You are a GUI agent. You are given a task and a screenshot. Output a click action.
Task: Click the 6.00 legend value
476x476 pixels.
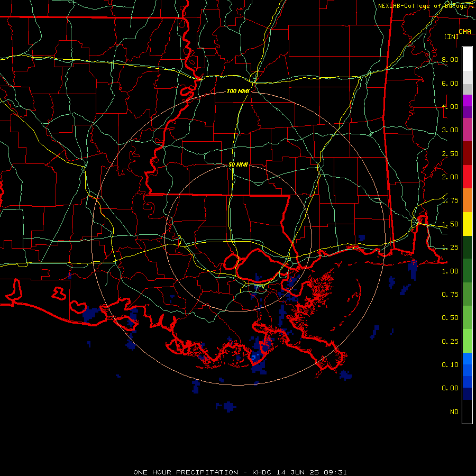coord(450,83)
